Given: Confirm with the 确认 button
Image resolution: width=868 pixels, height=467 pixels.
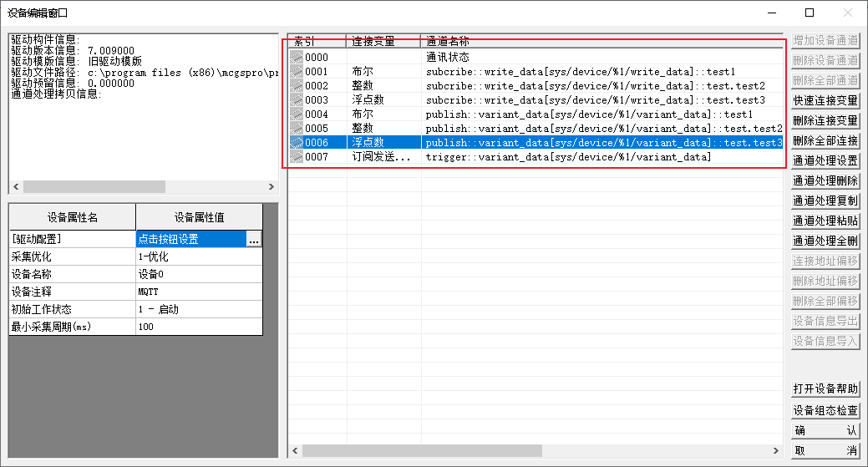Looking at the screenshot, I should (x=825, y=430).
